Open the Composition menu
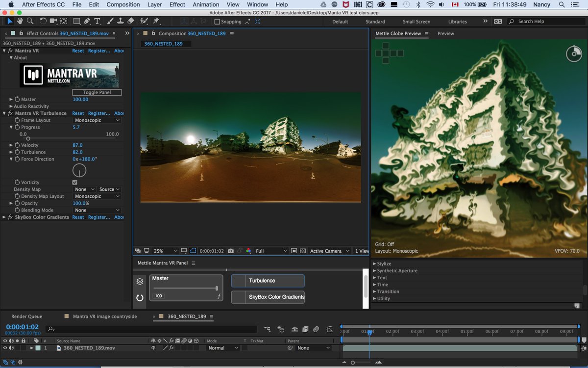Screen dimensions: 588x368 click(123, 4)
